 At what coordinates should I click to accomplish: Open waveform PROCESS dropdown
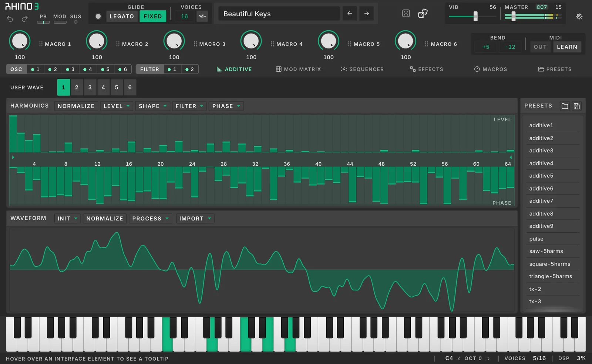(150, 219)
